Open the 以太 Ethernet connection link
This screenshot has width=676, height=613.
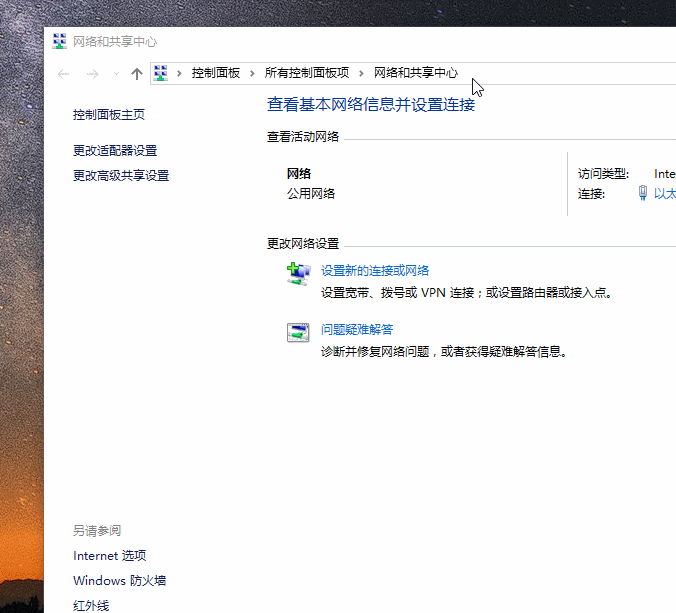pyautogui.click(x=665, y=194)
